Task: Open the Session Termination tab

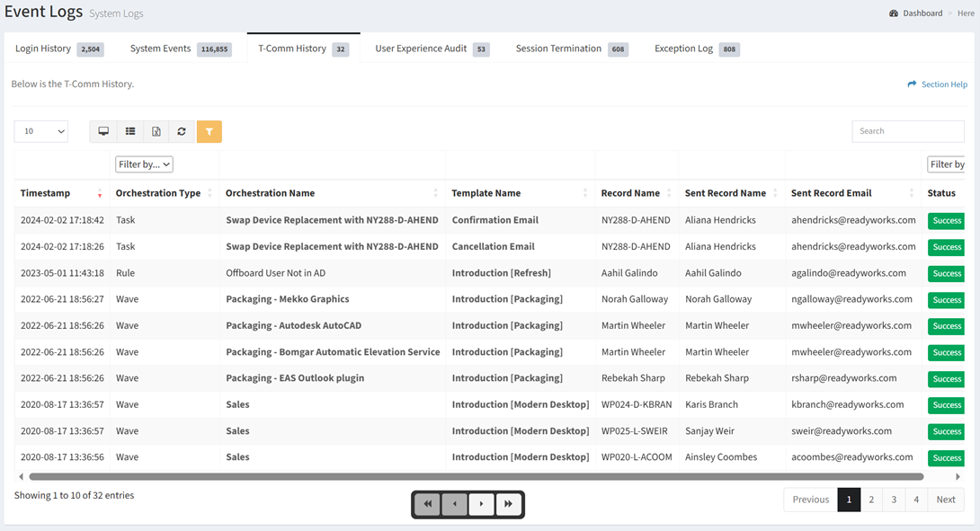Action: pos(572,49)
